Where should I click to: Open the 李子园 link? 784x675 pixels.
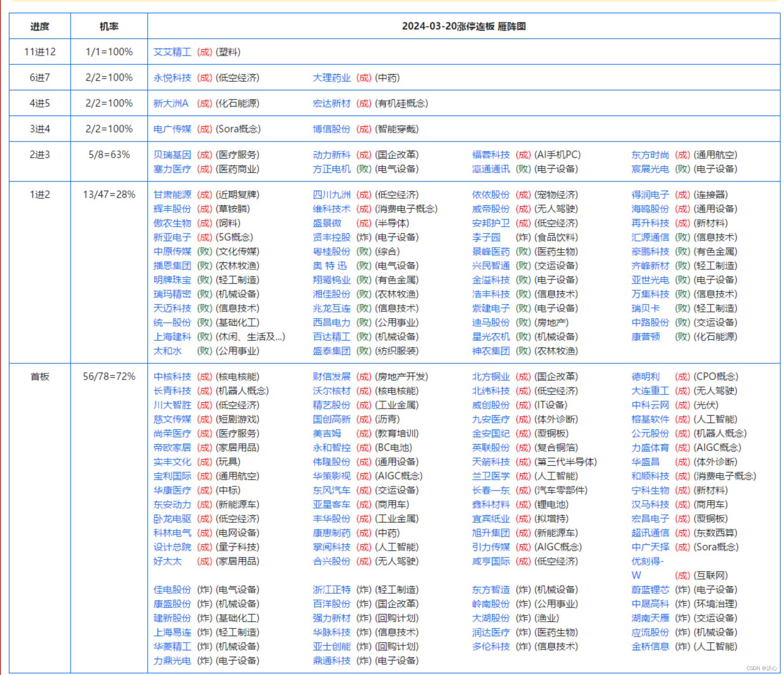point(486,237)
